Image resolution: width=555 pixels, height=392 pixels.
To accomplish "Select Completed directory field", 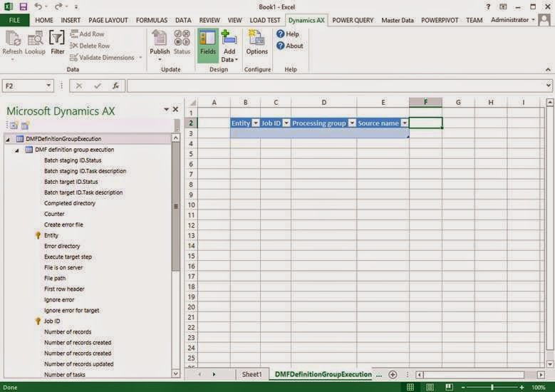I will click(x=70, y=203).
